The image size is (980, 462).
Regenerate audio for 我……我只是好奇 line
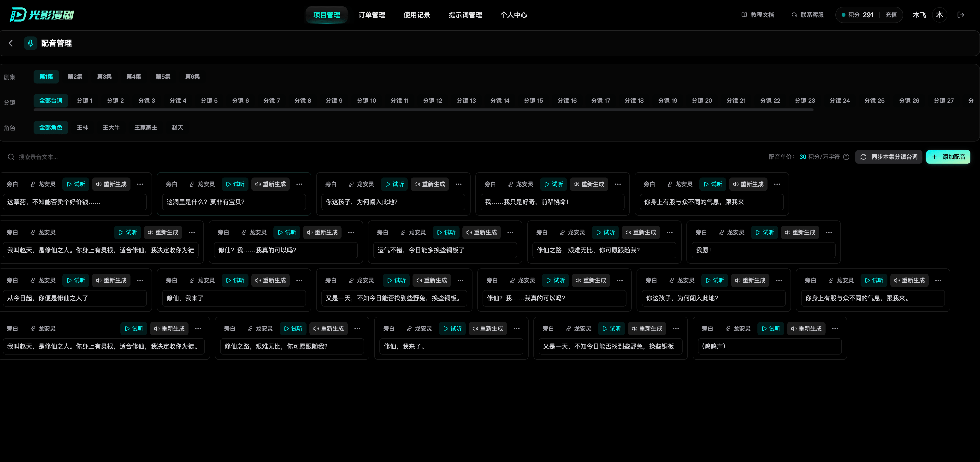click(589, 184)
